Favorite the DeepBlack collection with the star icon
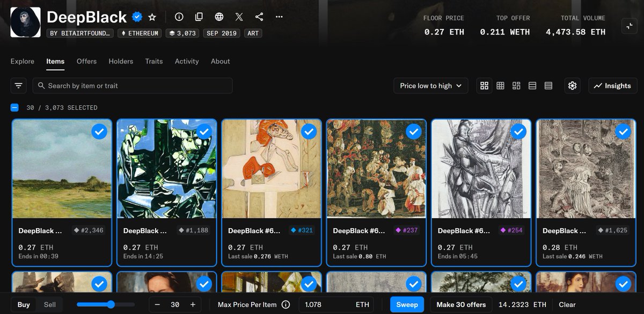This screenshot has height=314, width=644. tap(152, 17)
